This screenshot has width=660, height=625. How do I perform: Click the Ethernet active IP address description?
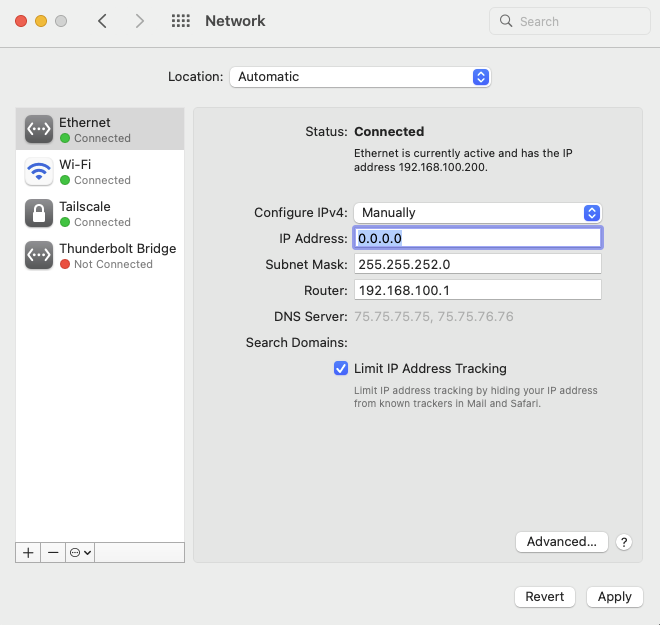463,160
